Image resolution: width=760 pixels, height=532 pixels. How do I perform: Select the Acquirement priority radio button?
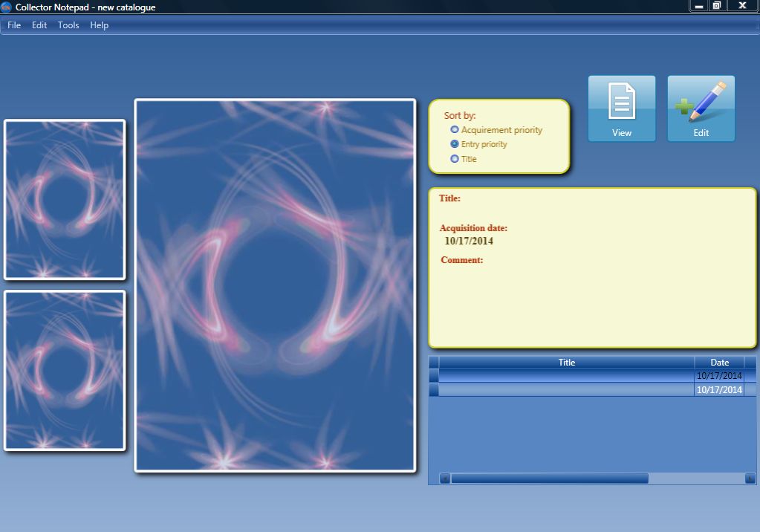454,129
